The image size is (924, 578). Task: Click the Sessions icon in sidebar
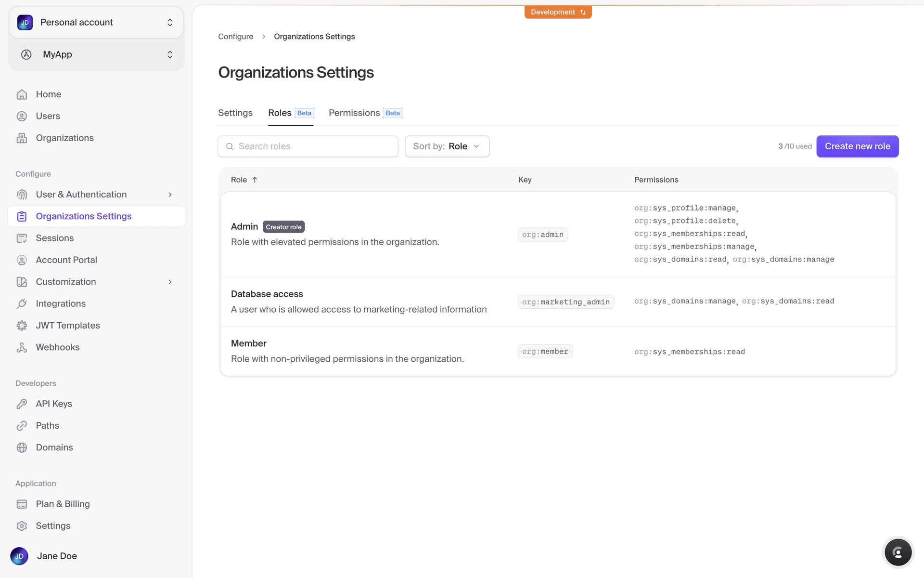(x=22, y=238)
